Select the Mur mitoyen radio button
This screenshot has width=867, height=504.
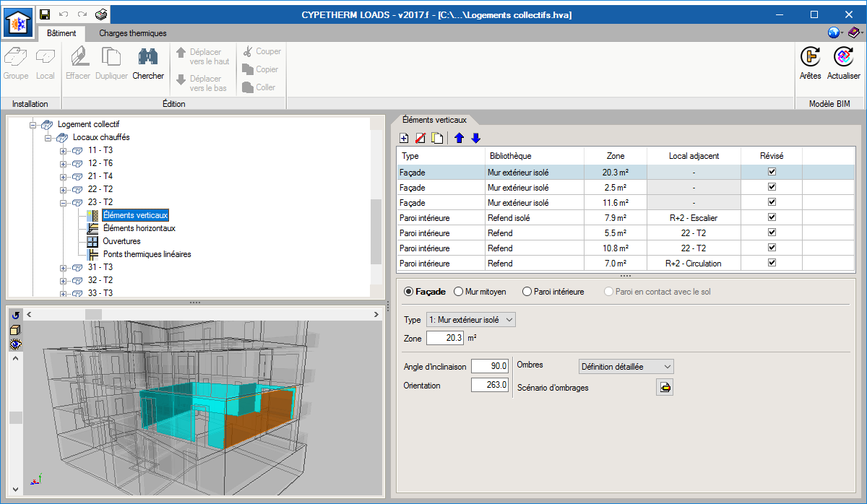(458, 292)
